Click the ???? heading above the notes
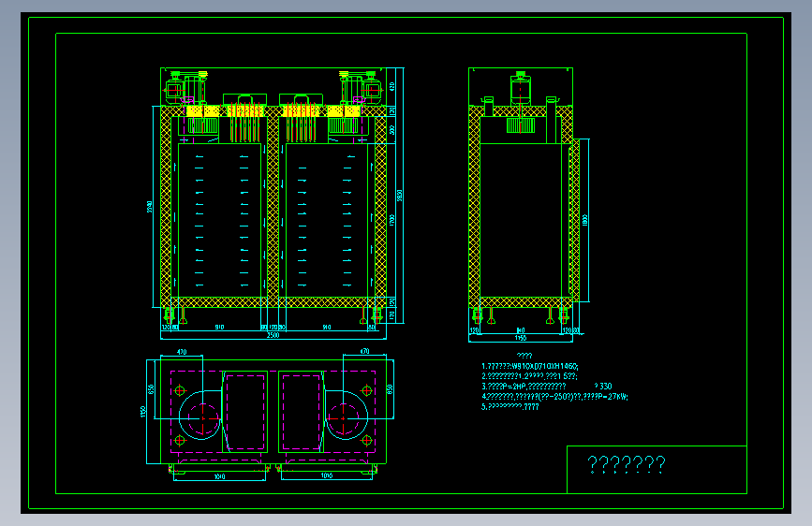Image resolution: width=812 pixels, height=526 pixels. point(524,356)
